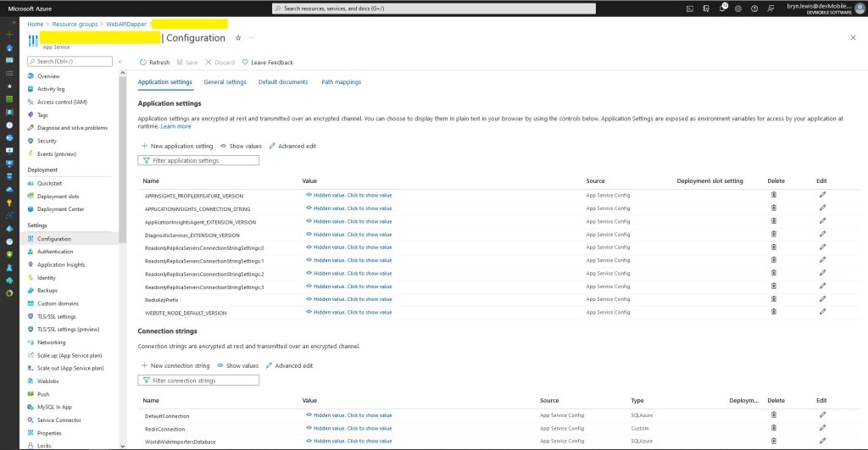Image resolution: width=868 pixels, height=450 pixels.
Task: Open the Learn more link
Action: coord(175,126)
